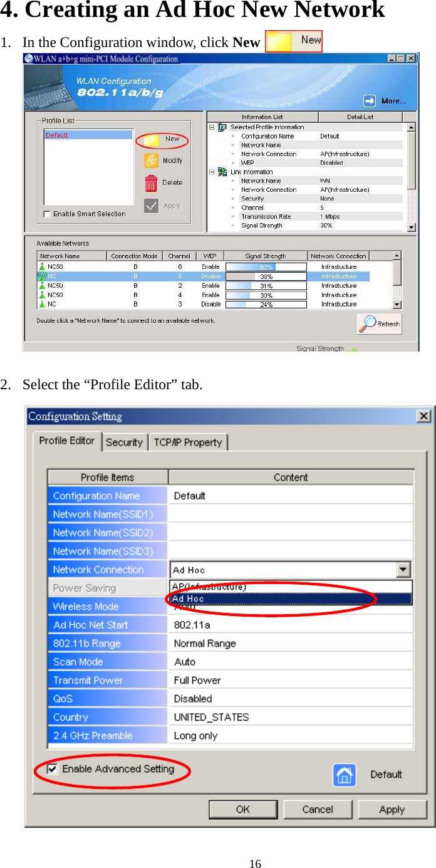This screenshot has width=436, height=868.
Task: Click the Network Name column header
Action: click(x=71, y=256)
